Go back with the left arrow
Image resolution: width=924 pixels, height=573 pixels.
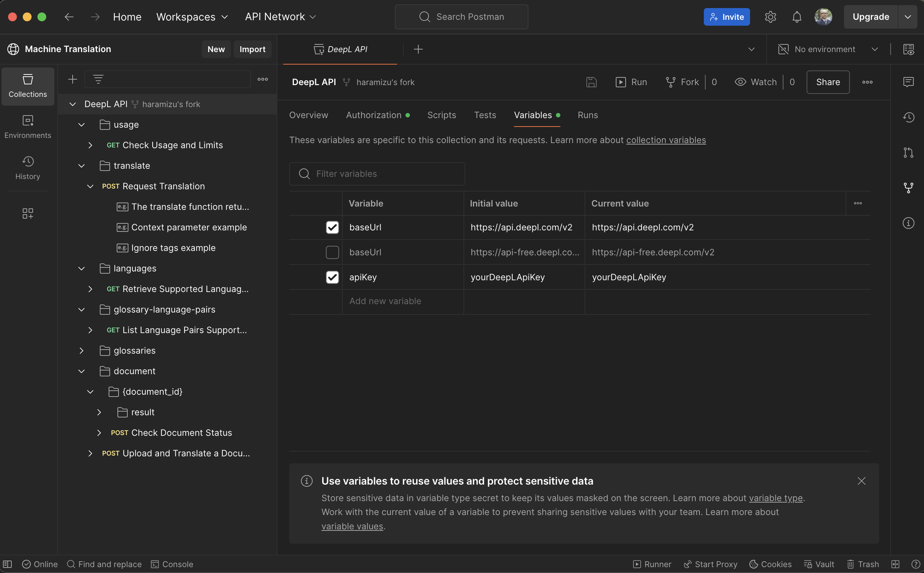(69, 17)
